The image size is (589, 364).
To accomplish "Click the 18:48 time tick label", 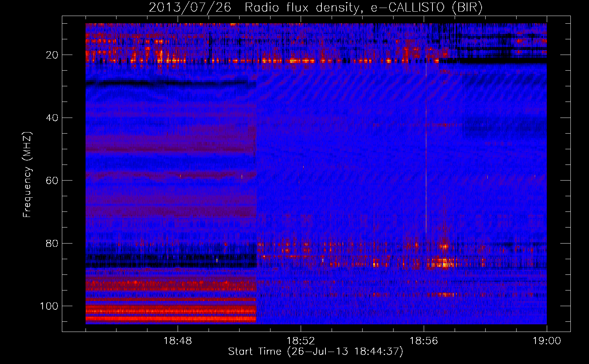I will tap(178, 341).
